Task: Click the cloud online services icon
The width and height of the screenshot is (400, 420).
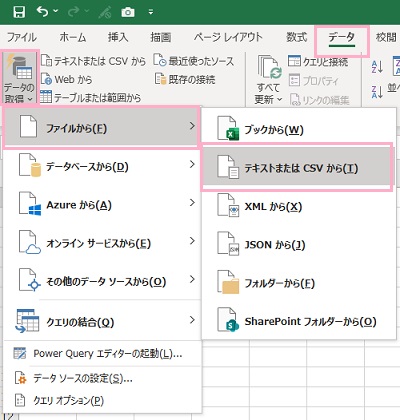Action: 30,242
